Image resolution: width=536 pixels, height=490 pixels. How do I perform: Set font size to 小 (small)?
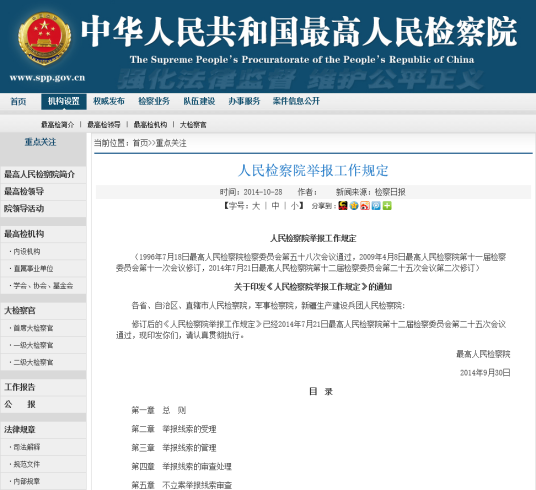click(295, 206)
